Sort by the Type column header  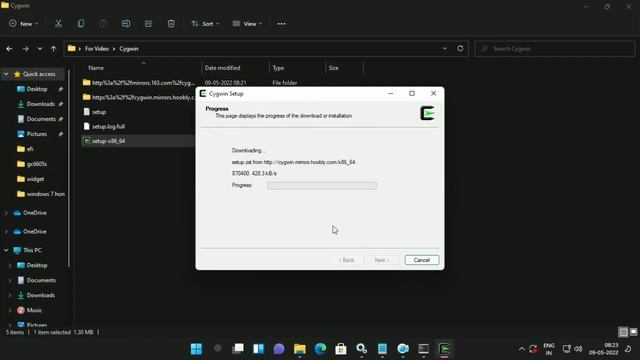[x=278, y=68]
